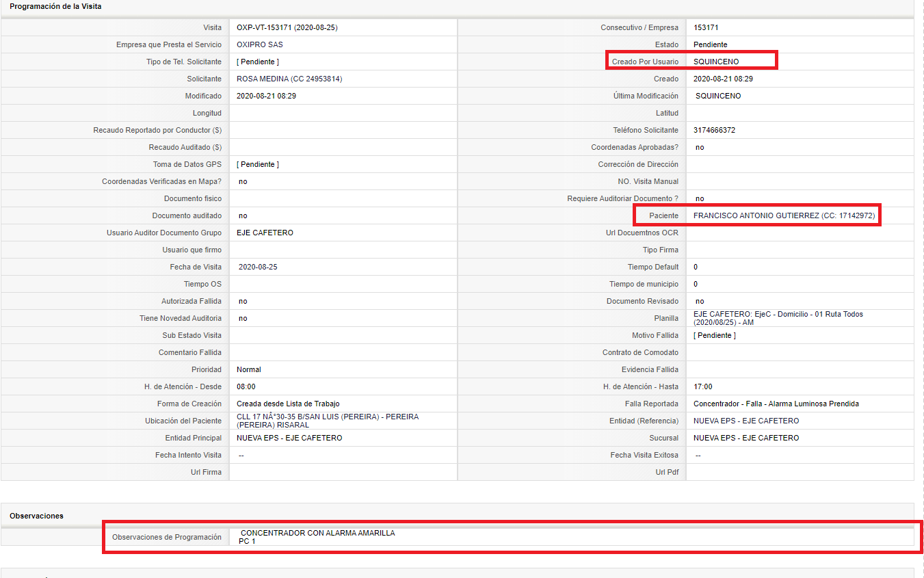Click the Tiempo de municipio value 0
This screenshot has width=924, height=578.
696,284
